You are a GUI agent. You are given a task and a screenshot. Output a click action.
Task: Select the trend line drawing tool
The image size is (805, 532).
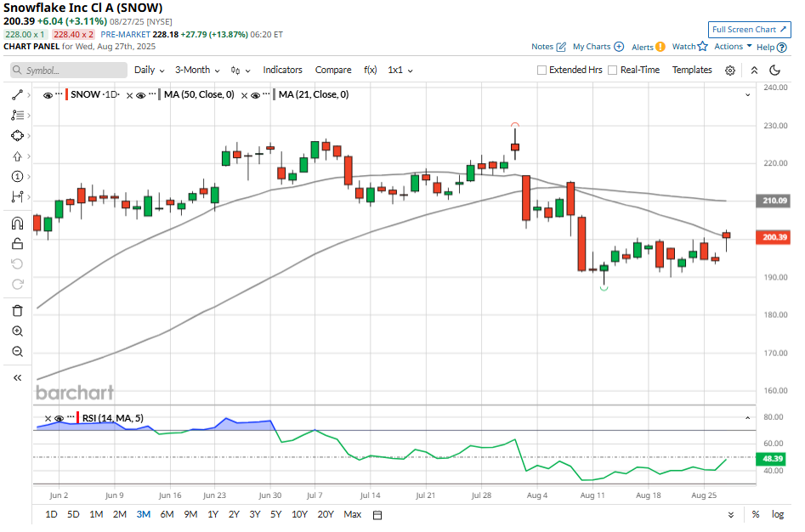tap(17, 95)
